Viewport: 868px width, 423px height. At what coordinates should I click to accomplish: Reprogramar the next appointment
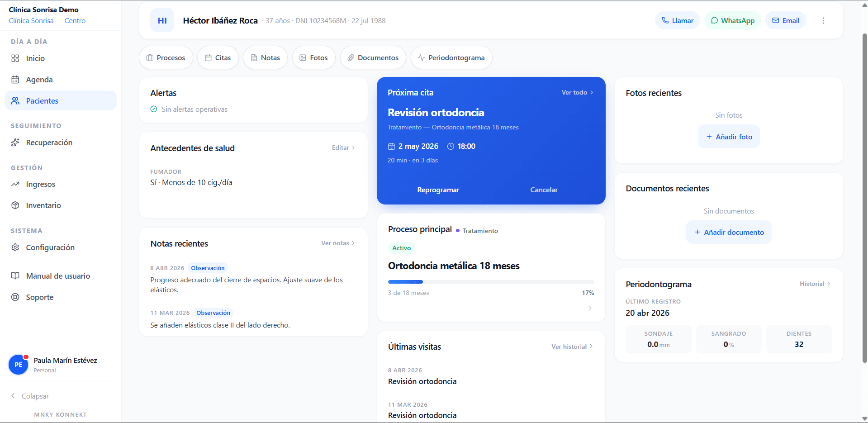(438, 190)
